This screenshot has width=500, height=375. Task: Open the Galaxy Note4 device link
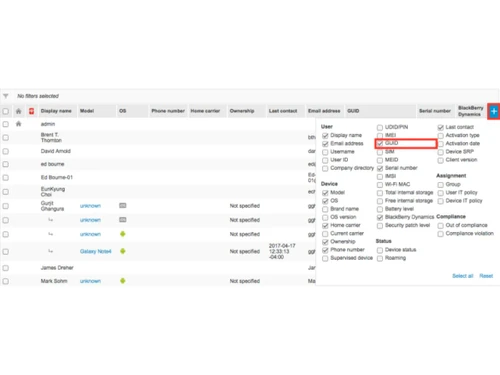(96, 251)
